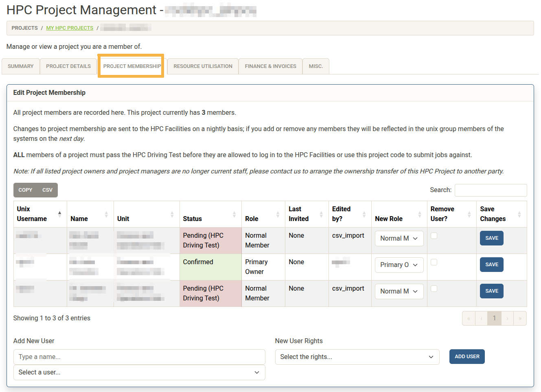The image size is (541, 392).
Task: Tick Remove User checkbox in first row
Action: (434, 236)
